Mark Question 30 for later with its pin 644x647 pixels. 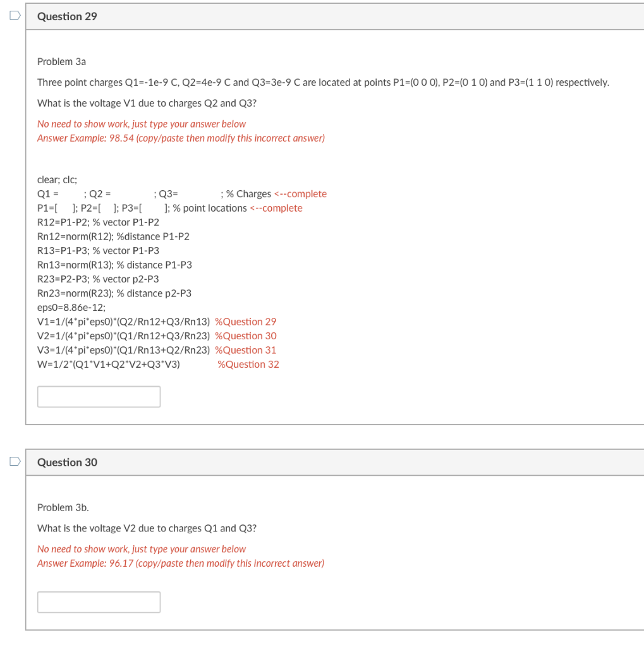point(13,461)
